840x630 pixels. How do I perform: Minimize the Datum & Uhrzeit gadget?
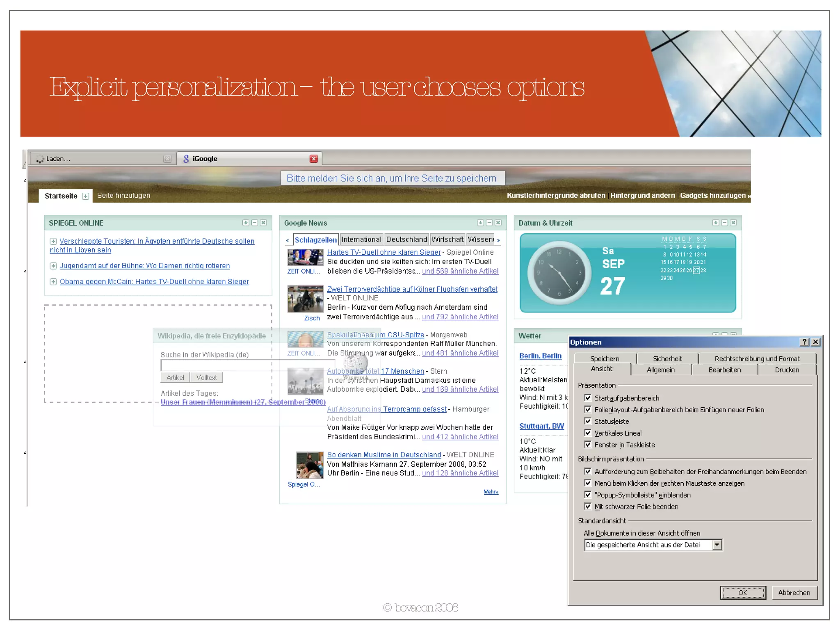click(x=725, y=223)
